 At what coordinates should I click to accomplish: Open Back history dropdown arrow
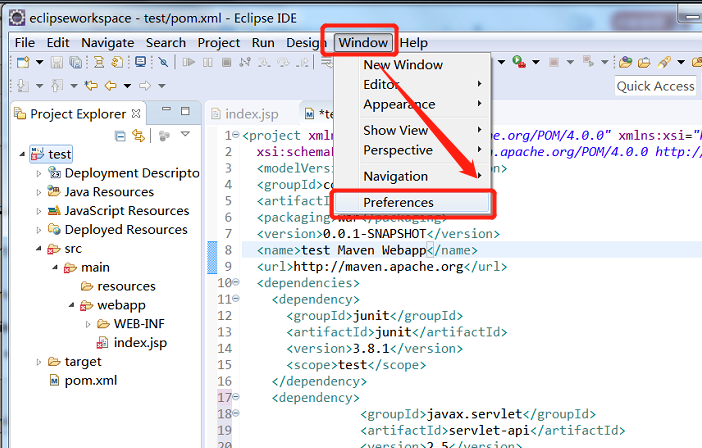(x=128, y=85)
